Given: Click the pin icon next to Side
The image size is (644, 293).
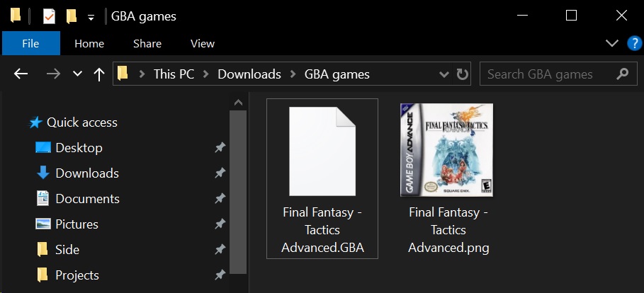Looking at the screenshot, I should (x=220, y=250).
